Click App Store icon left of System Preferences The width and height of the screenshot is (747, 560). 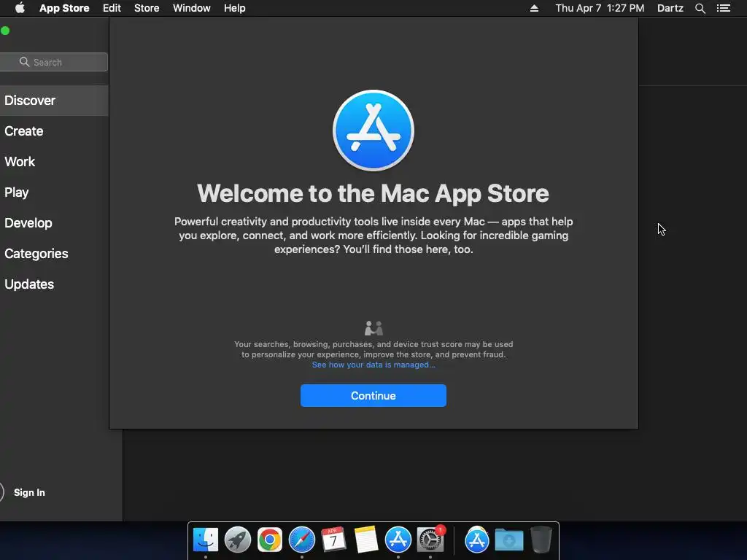pyautogui.click(x=398, y=540)
